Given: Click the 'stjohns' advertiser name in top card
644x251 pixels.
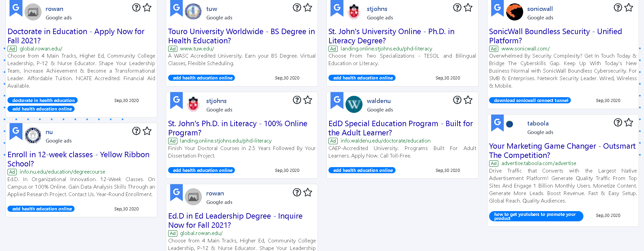Looking at the screenshot, I should 377,9.
